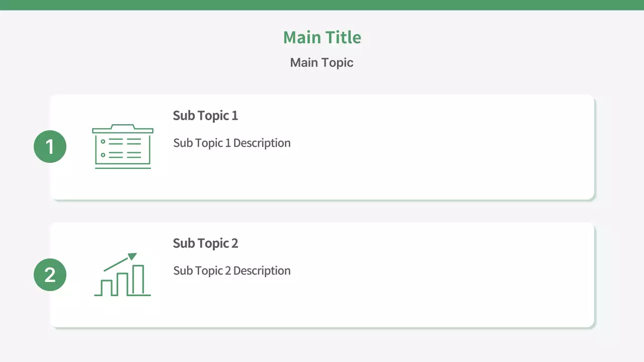This screenshot has height=362, width=644.
Task: Click the "Sub Topic 1" heading
Action: click(x=205, y=116)
